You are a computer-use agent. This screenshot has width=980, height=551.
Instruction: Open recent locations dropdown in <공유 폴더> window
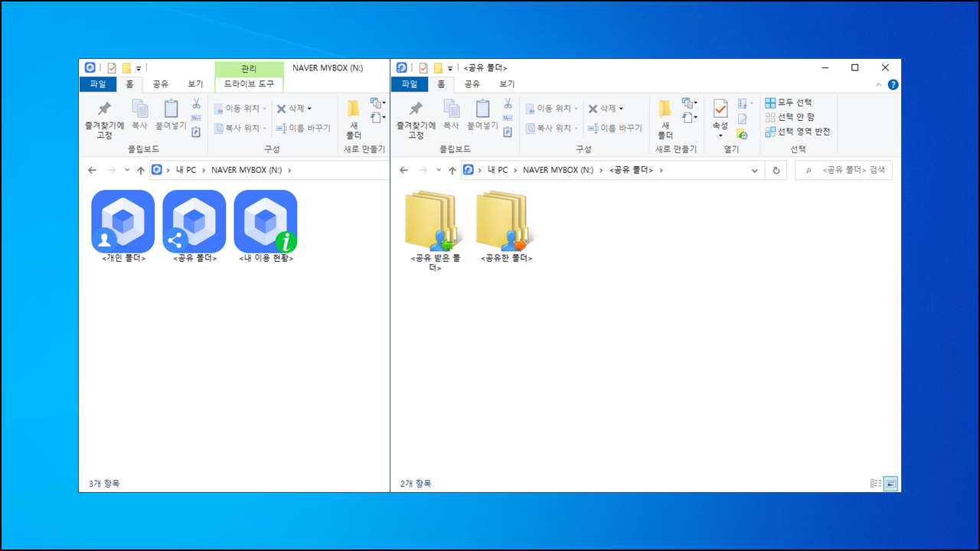point(439,170)
